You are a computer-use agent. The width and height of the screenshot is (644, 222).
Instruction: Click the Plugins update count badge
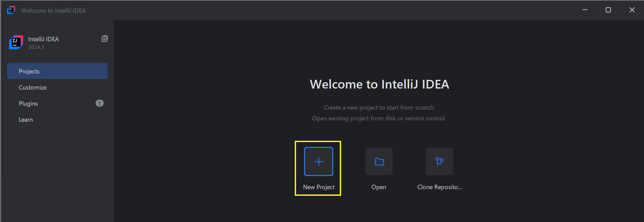click(x=100, y=103)
